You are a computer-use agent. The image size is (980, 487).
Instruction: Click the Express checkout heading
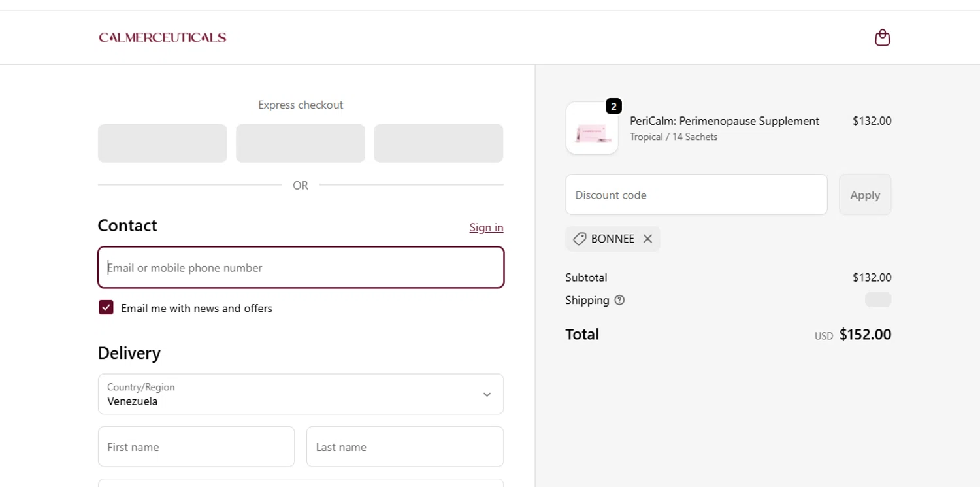(301, 105)
